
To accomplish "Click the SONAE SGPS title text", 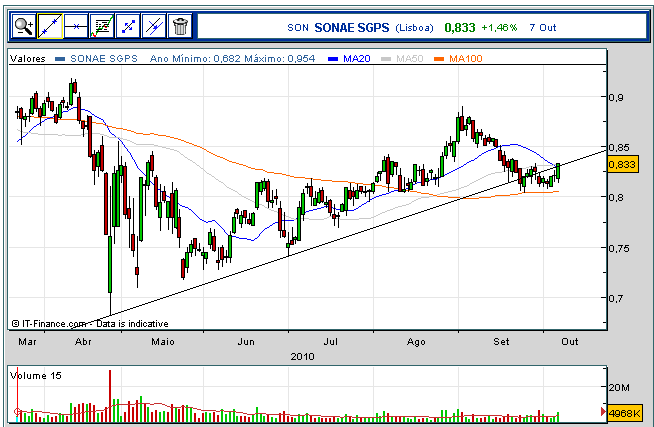I will pos(352,28).
